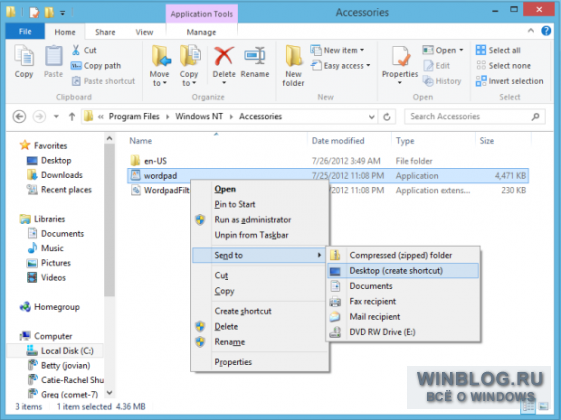Open the Properties button dropdown arrow
This screenshot has width=561, height=420.
pyautogui.click(x=400, y=83)
